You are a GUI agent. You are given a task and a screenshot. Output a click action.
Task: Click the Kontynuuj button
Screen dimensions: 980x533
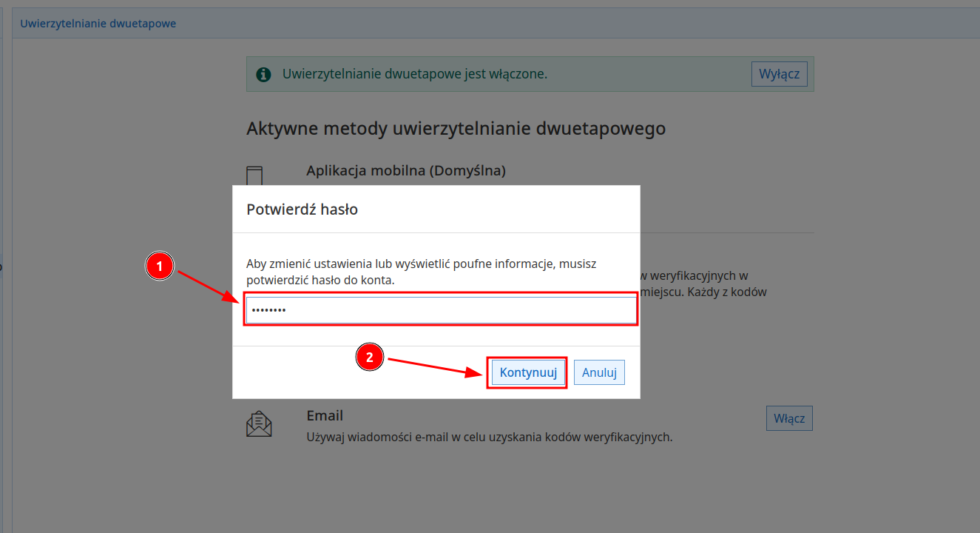(528, 372)
